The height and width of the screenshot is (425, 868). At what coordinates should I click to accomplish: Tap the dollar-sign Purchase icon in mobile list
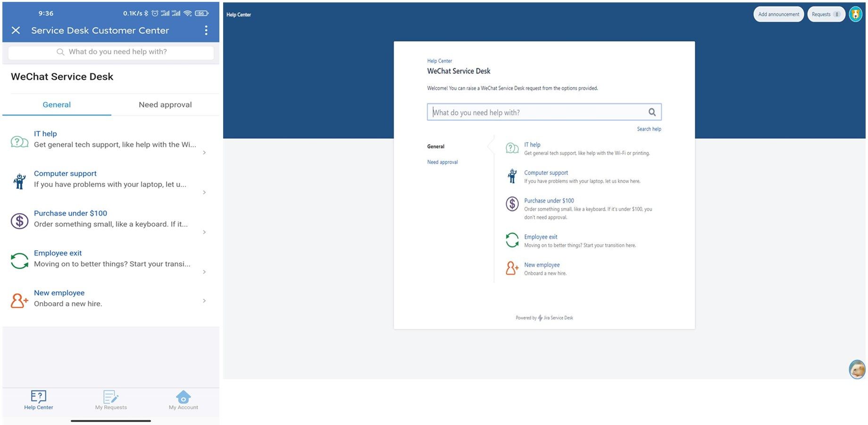coord(19,221)
